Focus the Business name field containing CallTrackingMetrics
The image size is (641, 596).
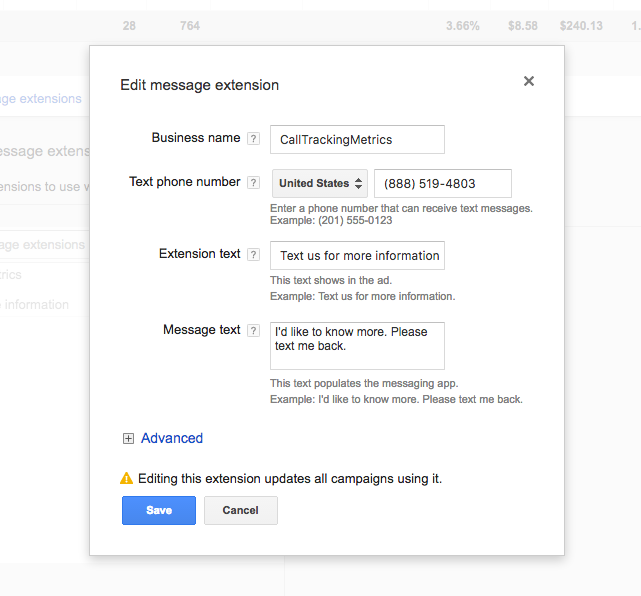click(x=357, y=140)
